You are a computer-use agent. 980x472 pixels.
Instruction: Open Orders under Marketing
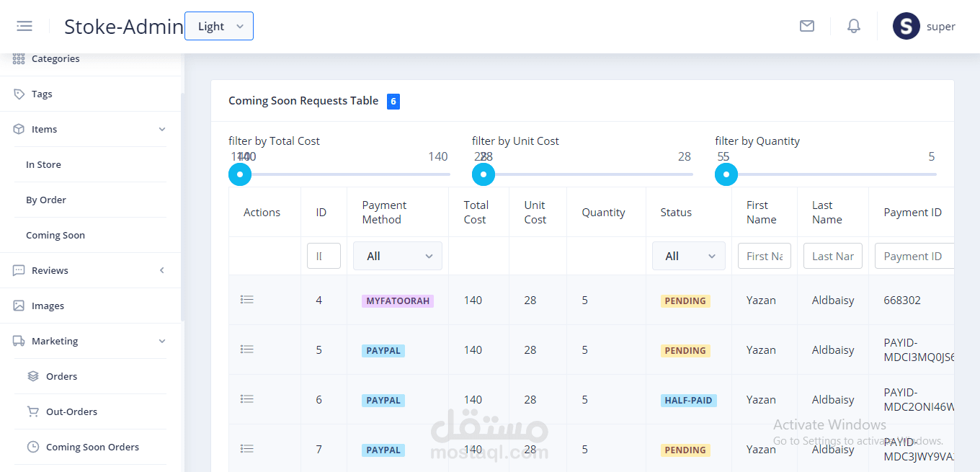click(x=61, y=376)
